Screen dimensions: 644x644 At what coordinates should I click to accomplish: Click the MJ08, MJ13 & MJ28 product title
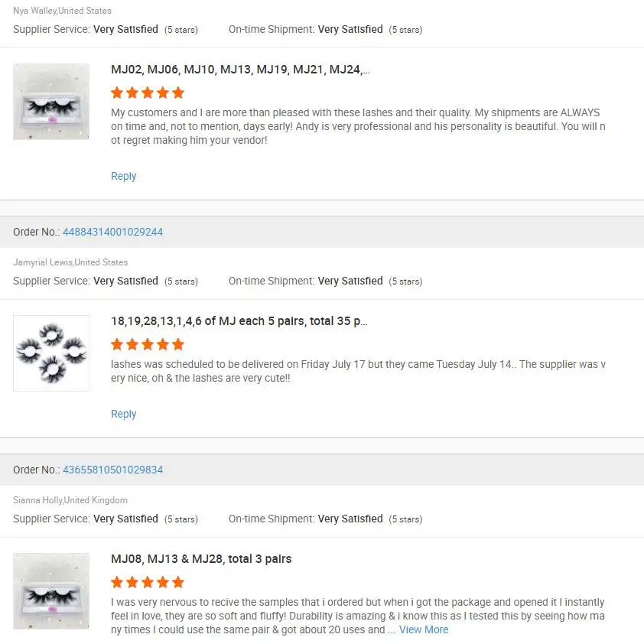201,559
